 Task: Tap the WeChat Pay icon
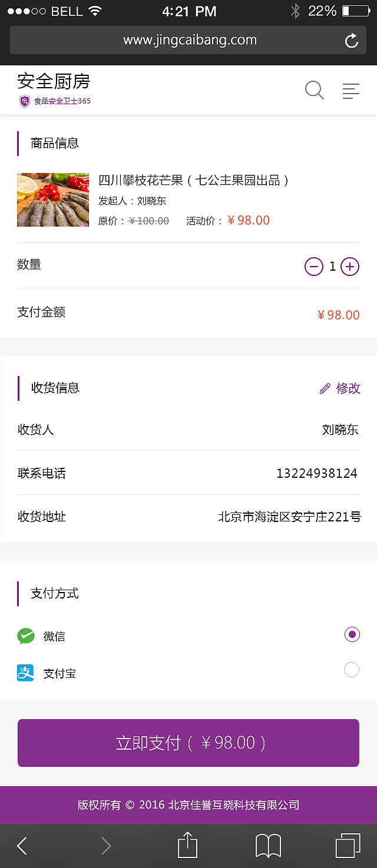[x=26, y=636]
